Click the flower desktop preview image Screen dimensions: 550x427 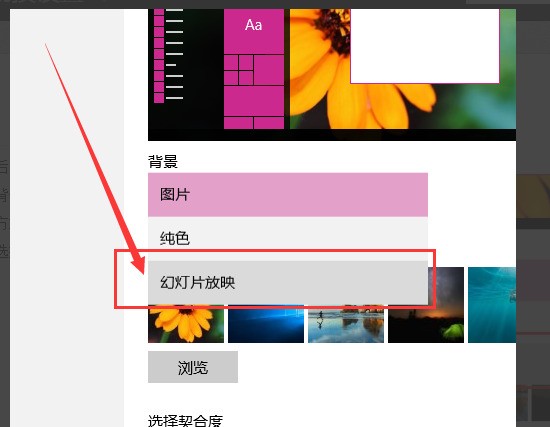(403, 69)
